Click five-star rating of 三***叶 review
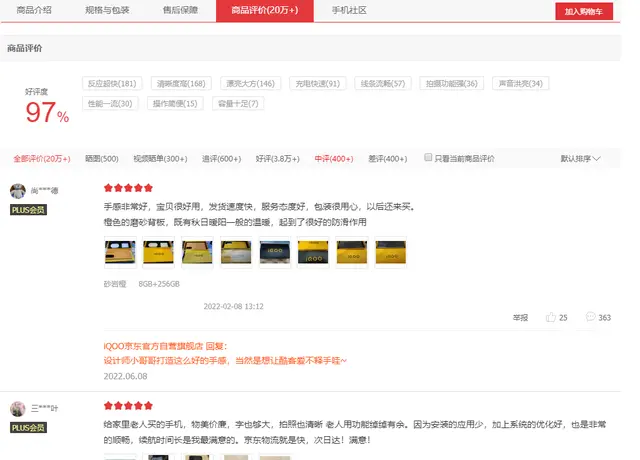This screenshot has width=640, height=460. [x=128, y=406]
